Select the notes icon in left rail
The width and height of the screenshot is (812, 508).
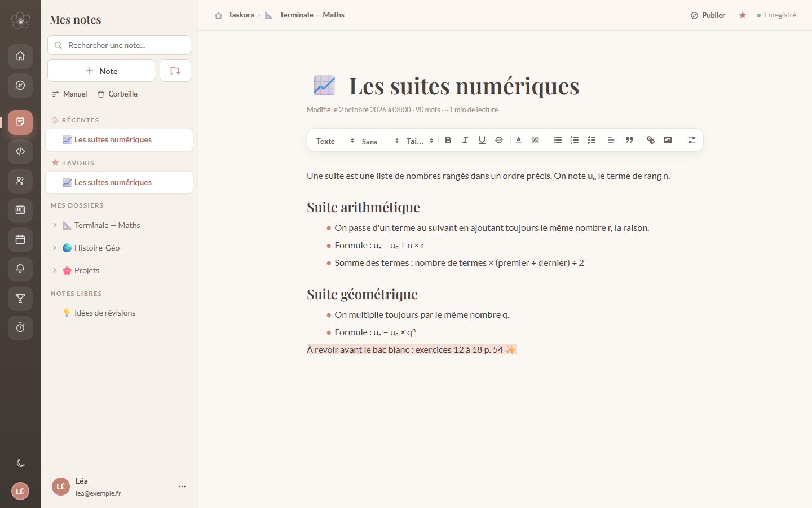pos(20,122)
